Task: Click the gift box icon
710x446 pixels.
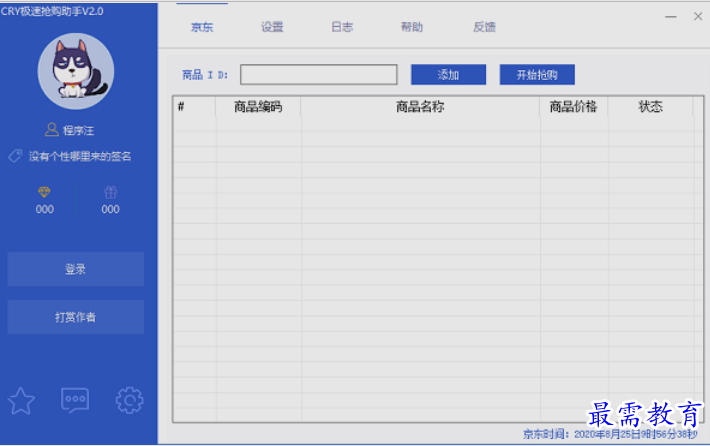Action: 110,192
